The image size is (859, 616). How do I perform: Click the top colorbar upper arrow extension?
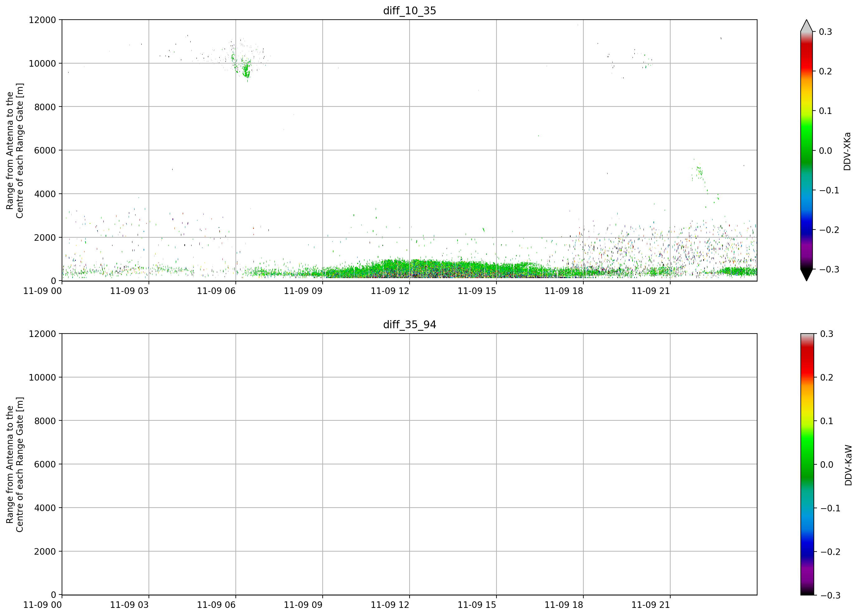[806, 25]
